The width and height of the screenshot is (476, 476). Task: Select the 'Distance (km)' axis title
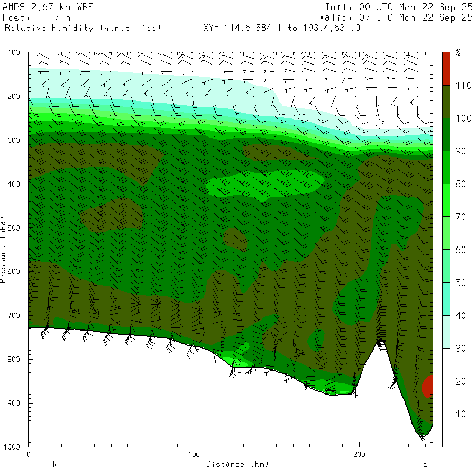pyautogui.click(x=237, y=464)
